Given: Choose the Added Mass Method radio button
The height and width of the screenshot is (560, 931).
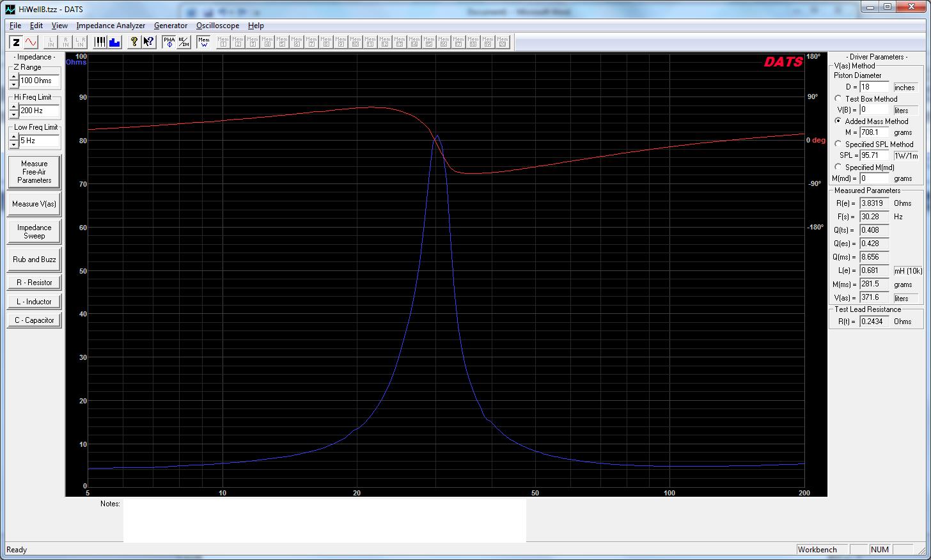Looking at the screenshot, I should pyautogui.click(x=838, y=121).
